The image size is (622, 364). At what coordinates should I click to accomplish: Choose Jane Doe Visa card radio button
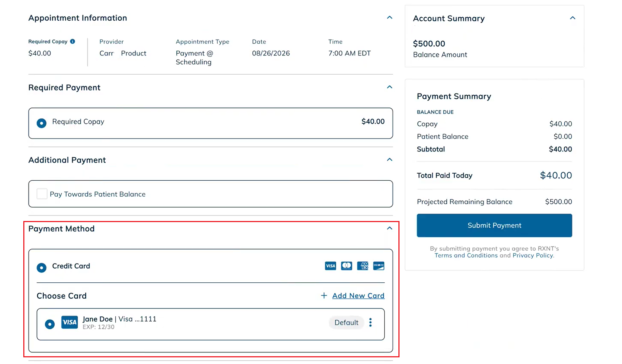(50, 324)
